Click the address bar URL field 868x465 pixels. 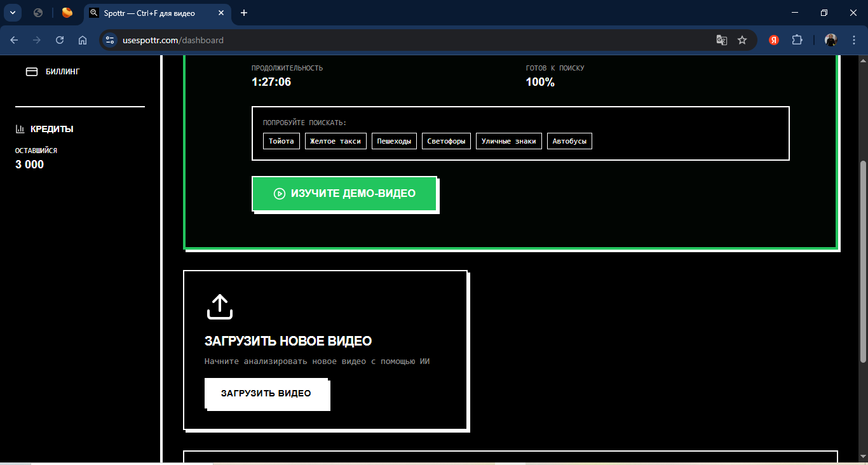click(407, 40)
